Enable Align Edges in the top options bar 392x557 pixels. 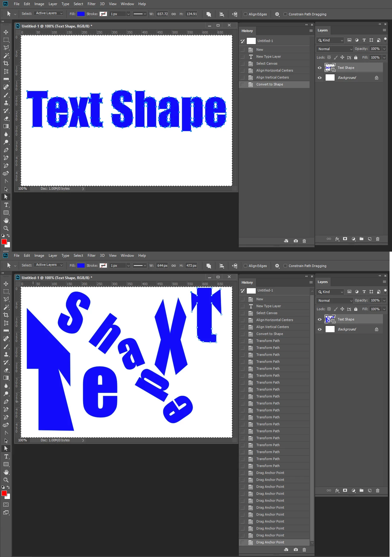(x=246, y=14)
